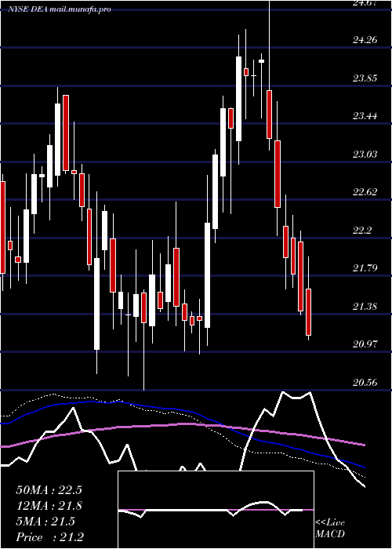The width and height of the screenshot is (392, 549).
Task: Click the 20.97 price axis label
Action: click(365, 344)
